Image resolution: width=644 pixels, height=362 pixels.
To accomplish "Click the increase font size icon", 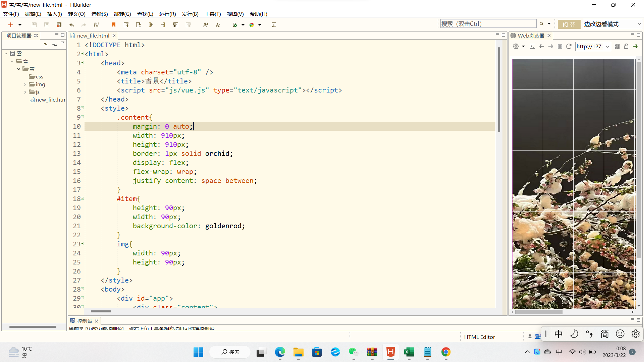I will [x=206, y=25].
